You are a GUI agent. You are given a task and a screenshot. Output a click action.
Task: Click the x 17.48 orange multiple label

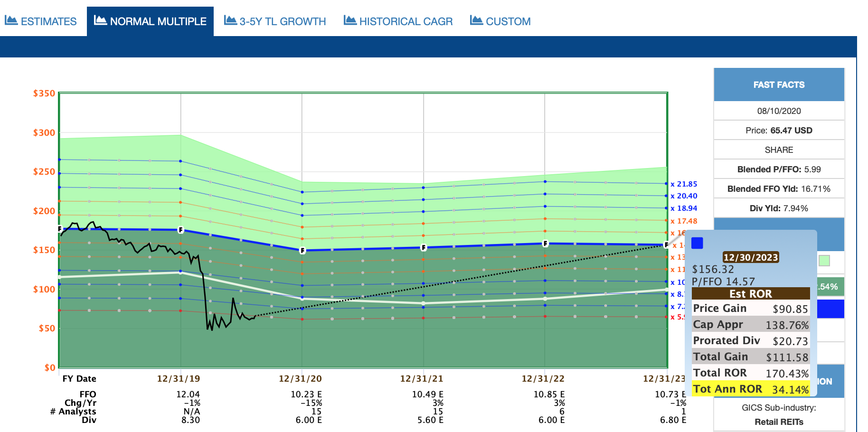click(x=684, y=221)
